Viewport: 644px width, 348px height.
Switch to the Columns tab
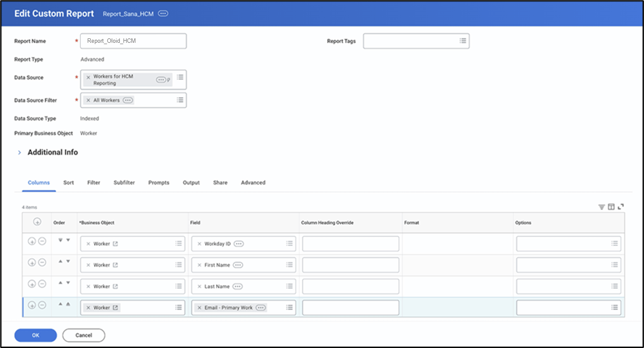tap(39, 183)
